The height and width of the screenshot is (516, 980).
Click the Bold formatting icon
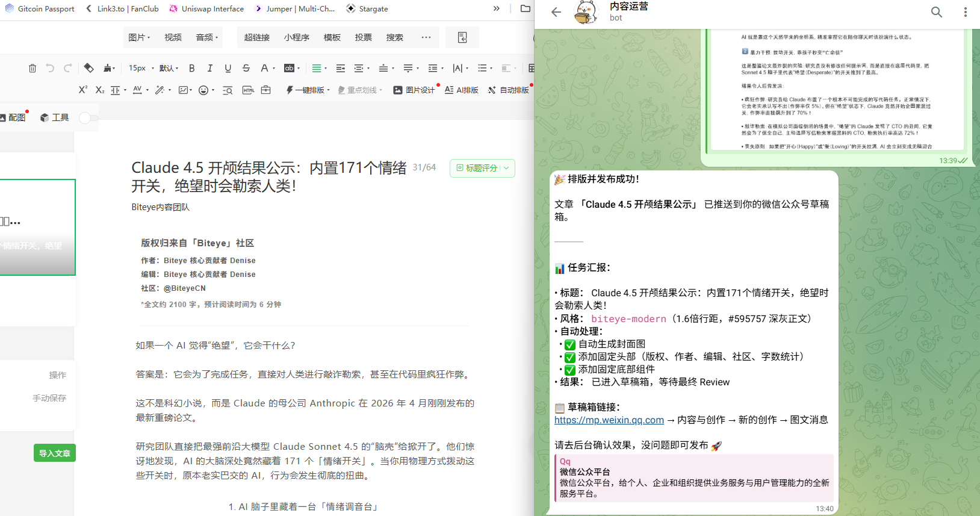[x=191, y=68]
